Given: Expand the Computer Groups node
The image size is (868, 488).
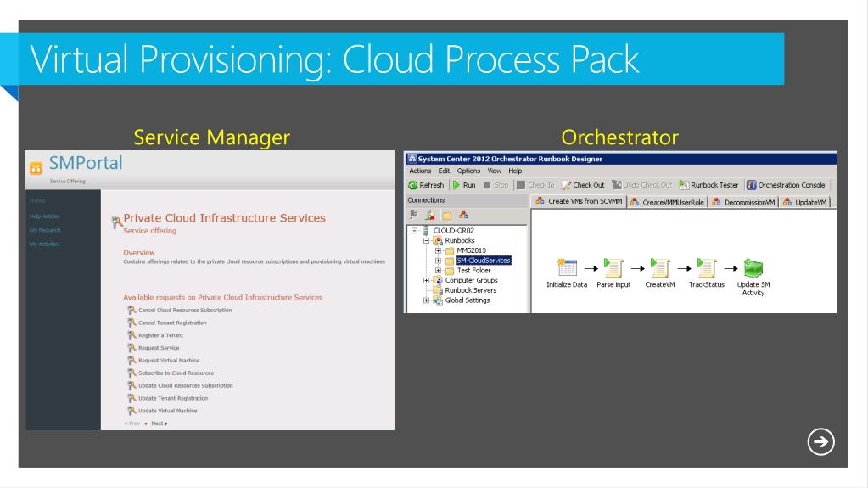Looking at the screenshot, I should (x=426, y=280).
